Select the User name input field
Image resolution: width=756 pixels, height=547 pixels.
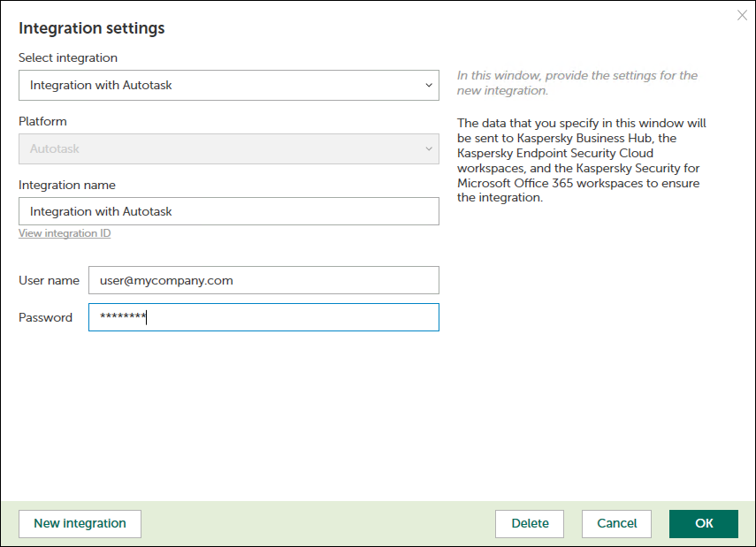coord(263,279)
